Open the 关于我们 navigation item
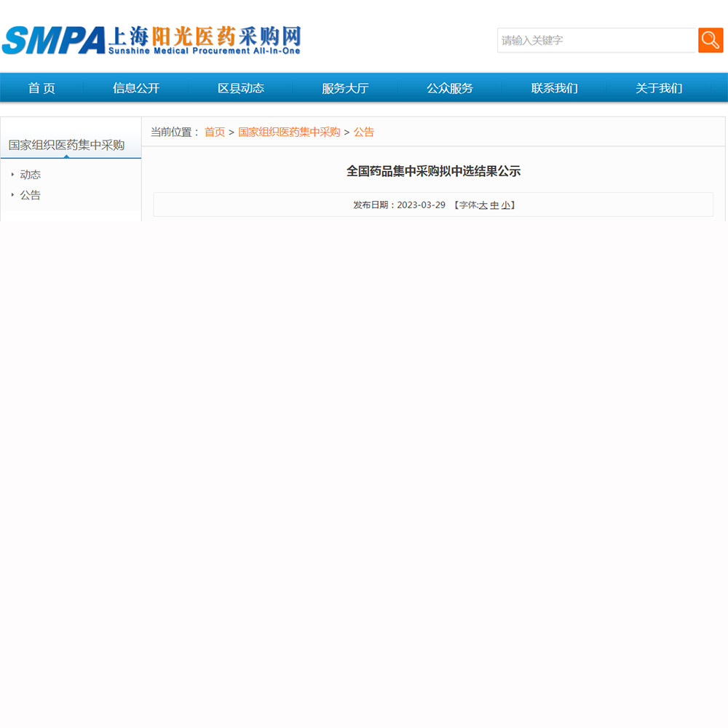 click(x=659, y=88)
